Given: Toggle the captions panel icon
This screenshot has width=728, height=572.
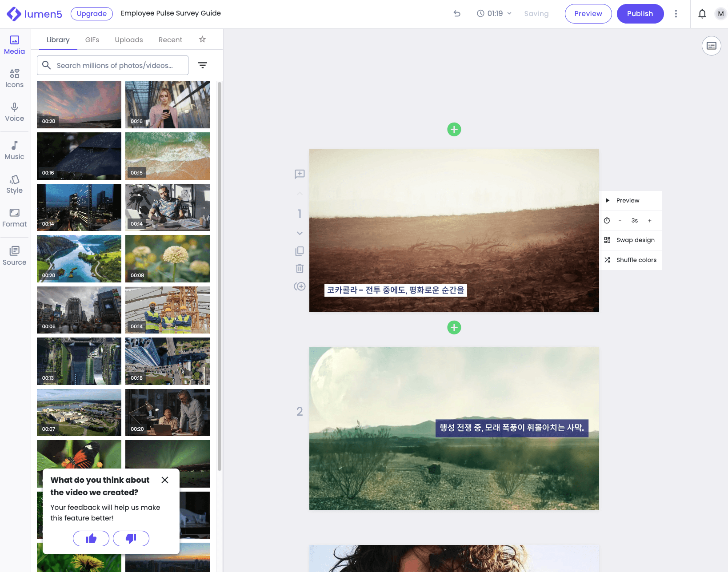Looking at the screenshot, I should [x=712, y=46].
